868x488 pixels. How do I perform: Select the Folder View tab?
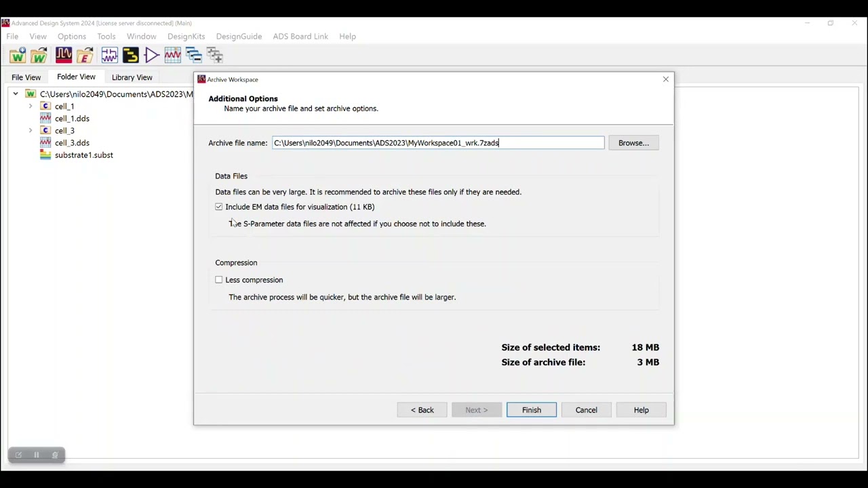tap(76, 77)
